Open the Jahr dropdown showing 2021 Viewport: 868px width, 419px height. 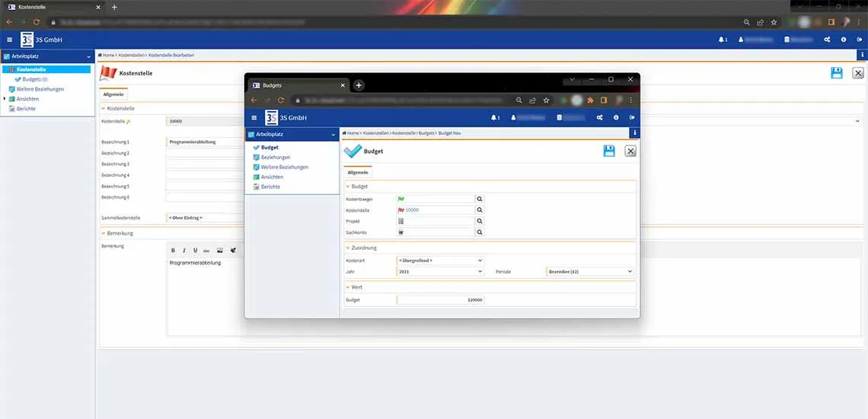[440, 271]
